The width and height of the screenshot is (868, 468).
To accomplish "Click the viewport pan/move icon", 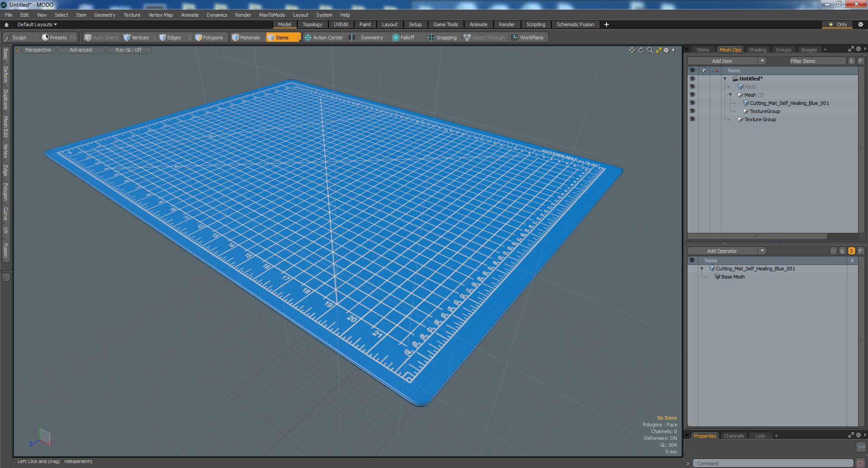I will (632, 50).
